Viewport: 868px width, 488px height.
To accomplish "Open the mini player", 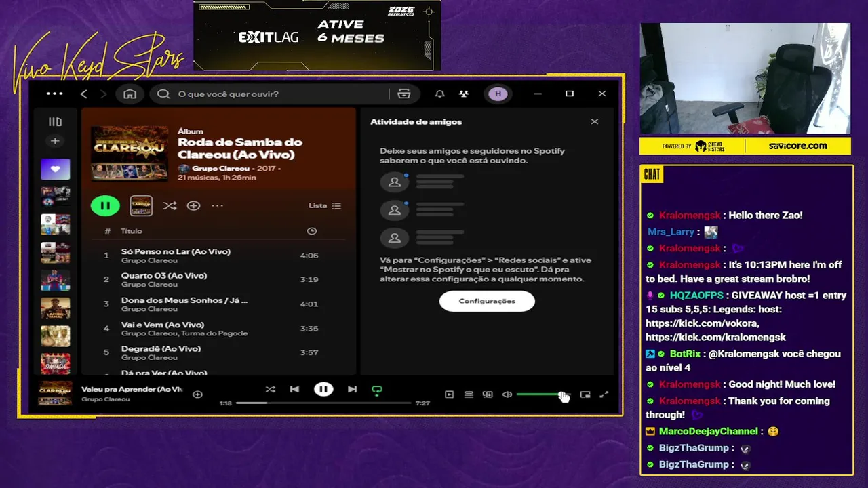I will point(585,394).
